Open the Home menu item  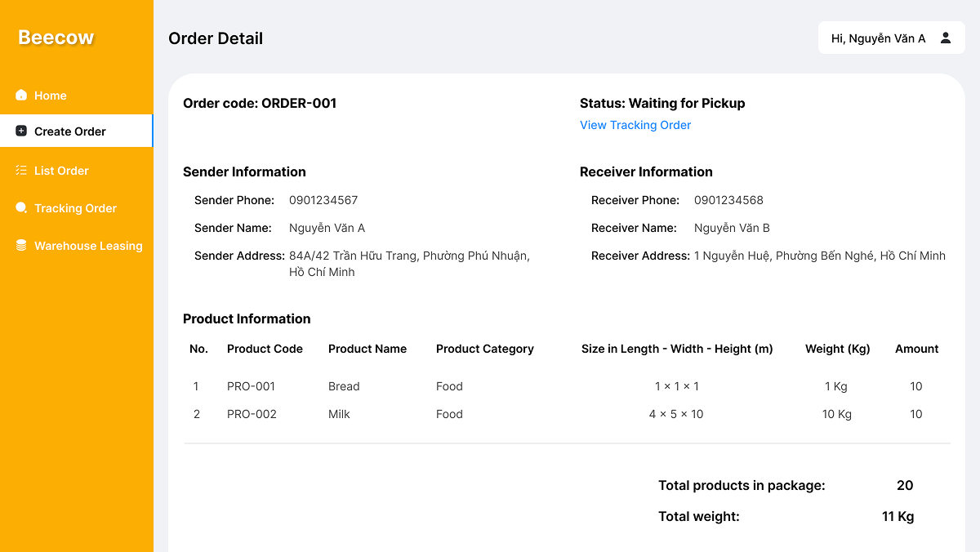(x=51, y=96)
